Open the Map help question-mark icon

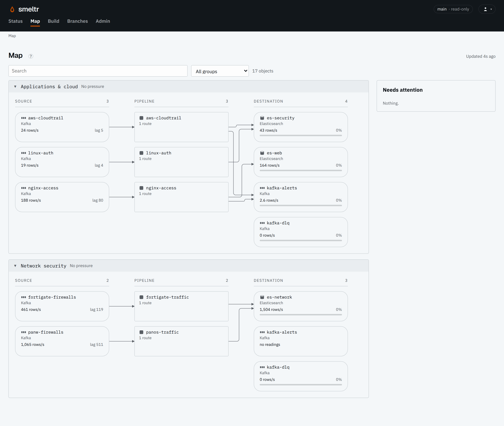click(x=31, y=56)
